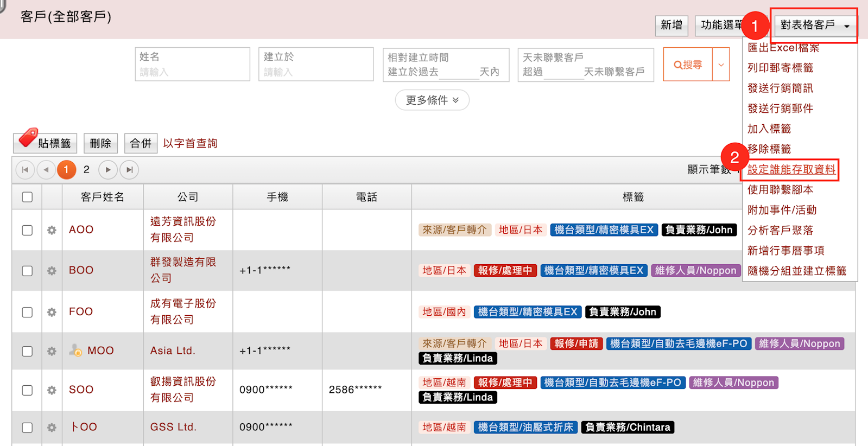Click the gear icon in AOO row
The image size is (868, 446).
click(52, 230)
